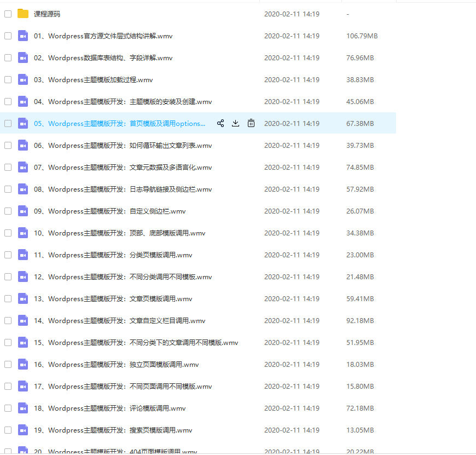This screenshot has height=455, width=476.
Task: Select checkbox of file 03 主题模版加载过程
Action: coord(8,79)
